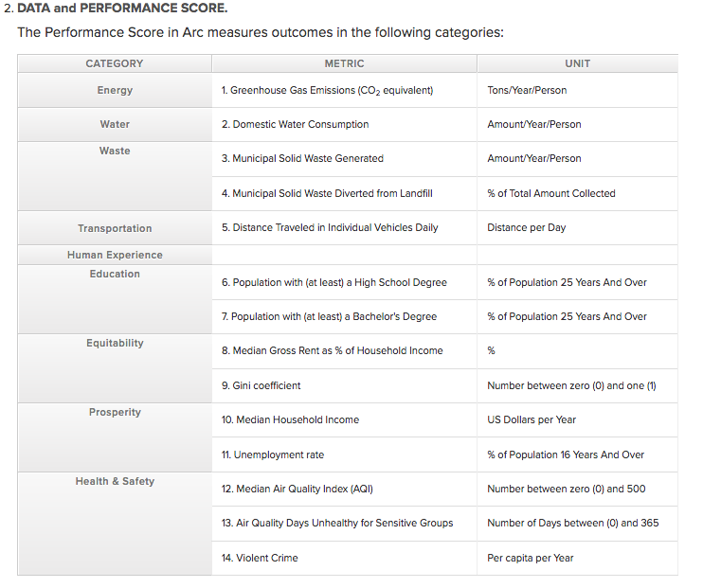Select the Unemployment rate metric
Screen dimensions: 703x588
[x=273, y=454]
